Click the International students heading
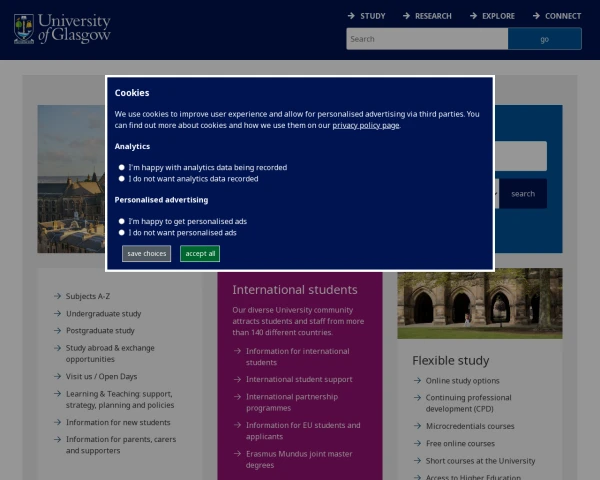Viewport: 600px width, 480px height. click(295, 290)
